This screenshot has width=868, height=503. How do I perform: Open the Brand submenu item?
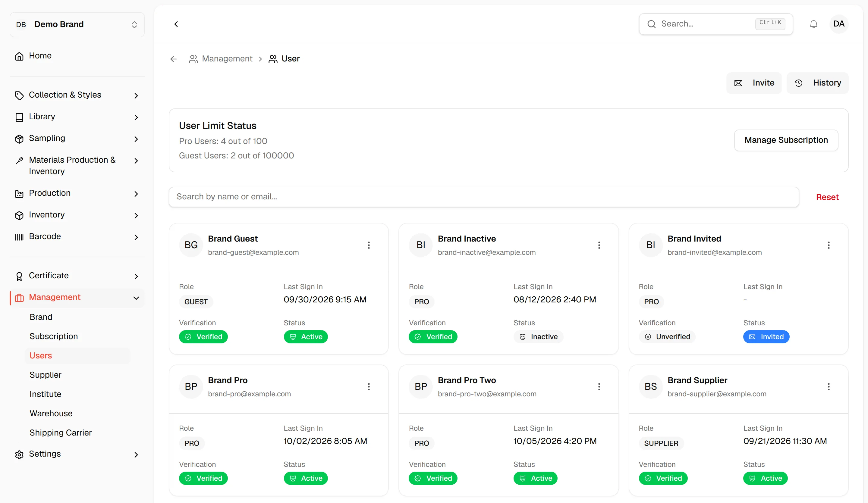pyautogui.click(x=41, y=317)
